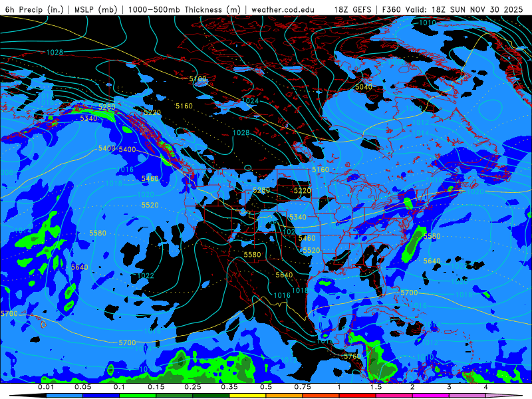Click the legend's bright green swatch after 0.1

click(x=138, y=396)
